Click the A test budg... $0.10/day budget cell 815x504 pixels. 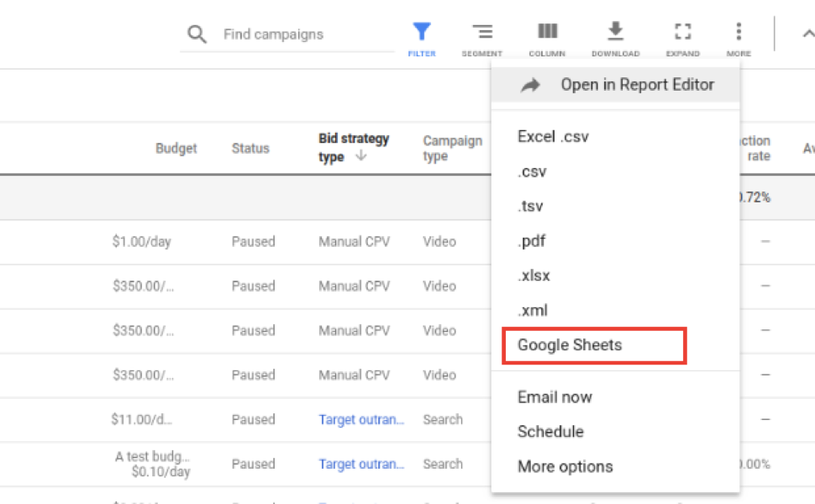point(152,464)
